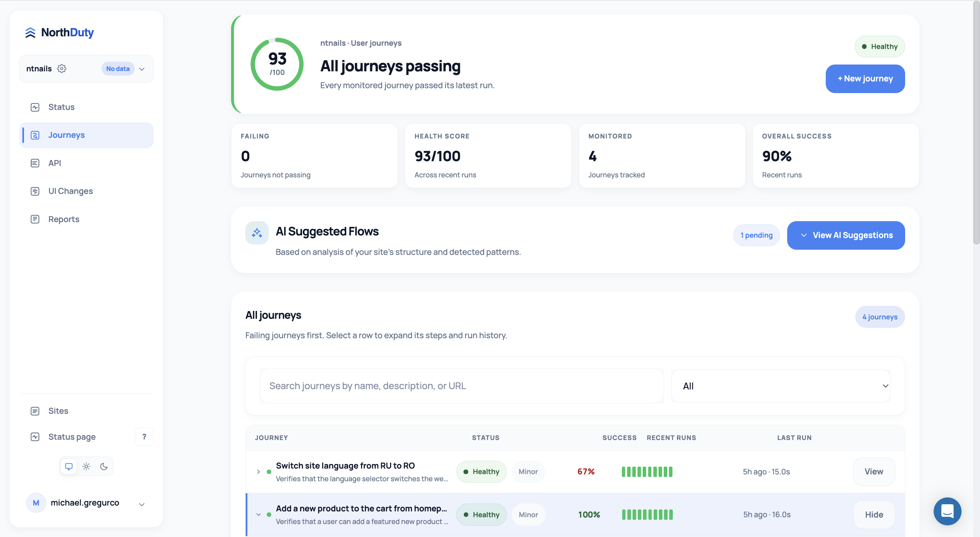
Task: Open the chat support bubble
Action: point(947,511)
